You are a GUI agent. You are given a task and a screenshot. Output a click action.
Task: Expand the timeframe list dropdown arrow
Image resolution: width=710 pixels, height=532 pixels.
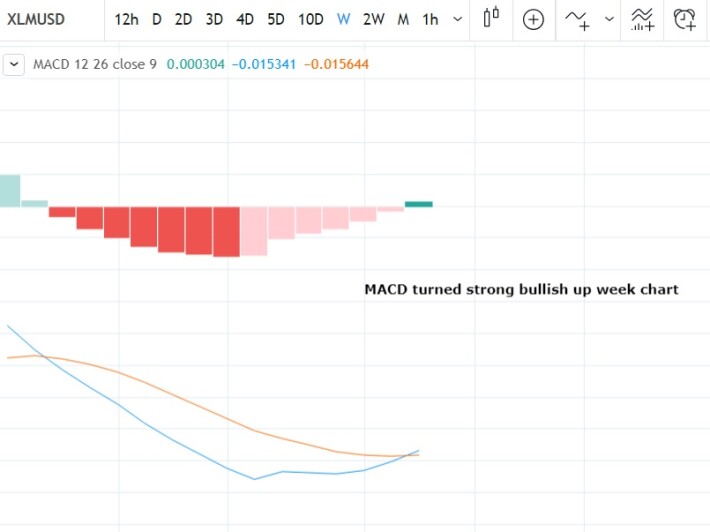coord(458,19)
